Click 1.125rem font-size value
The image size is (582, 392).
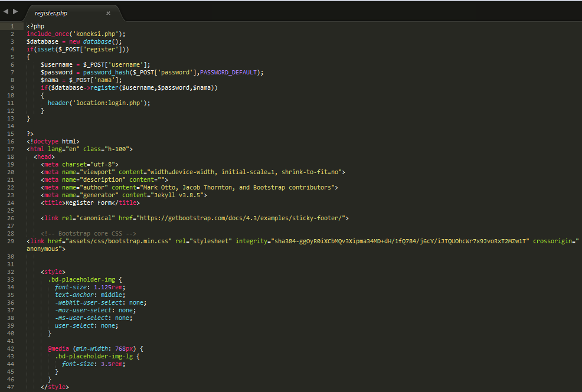pos(108,288)
